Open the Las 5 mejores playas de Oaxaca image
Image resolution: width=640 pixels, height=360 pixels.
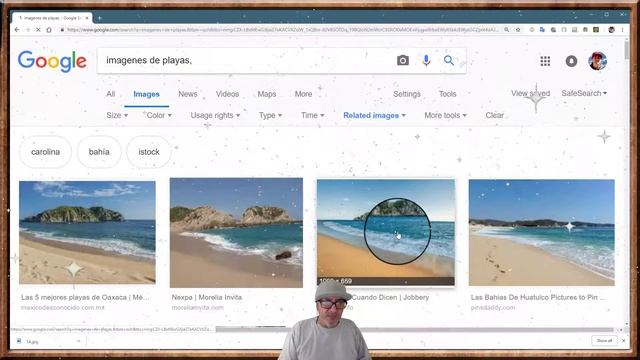coord(87,233)
